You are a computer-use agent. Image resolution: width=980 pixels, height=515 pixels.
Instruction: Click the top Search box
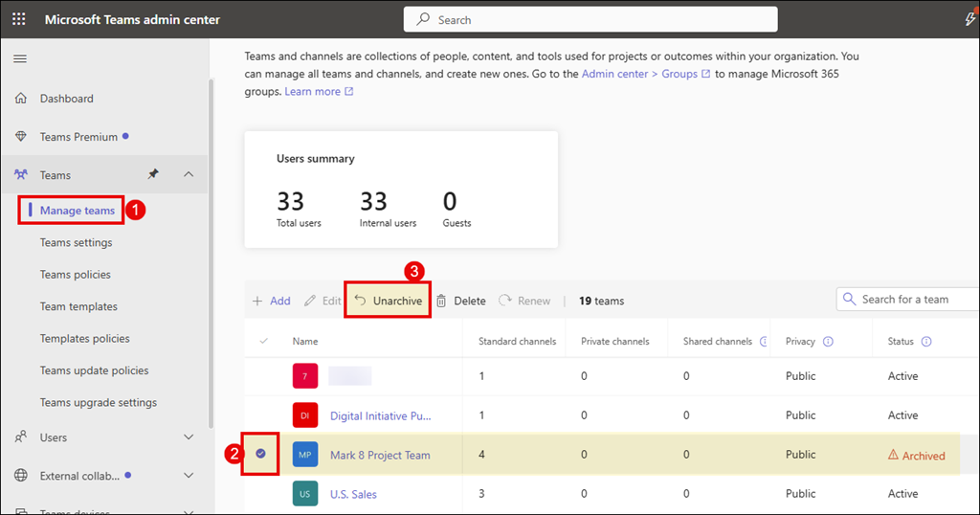tap(590, 19)
